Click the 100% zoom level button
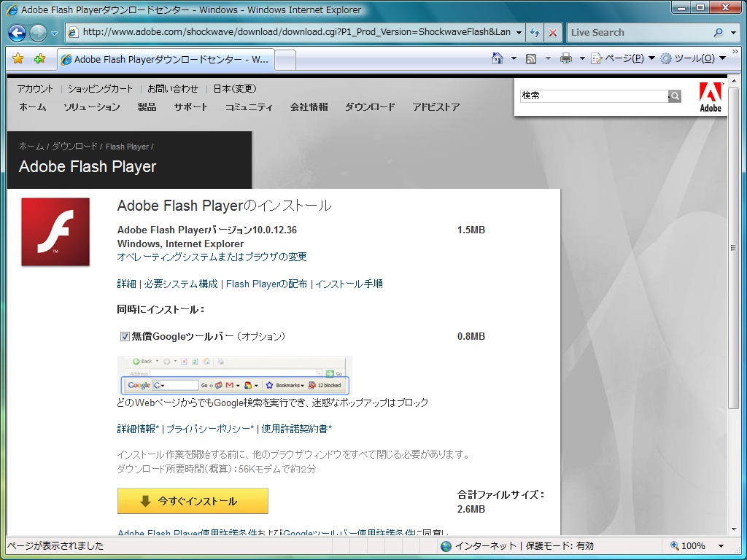 pos(688,545)
